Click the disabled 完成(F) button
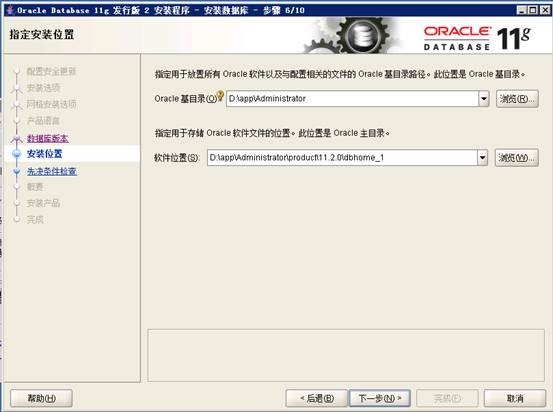 point(447,399)
